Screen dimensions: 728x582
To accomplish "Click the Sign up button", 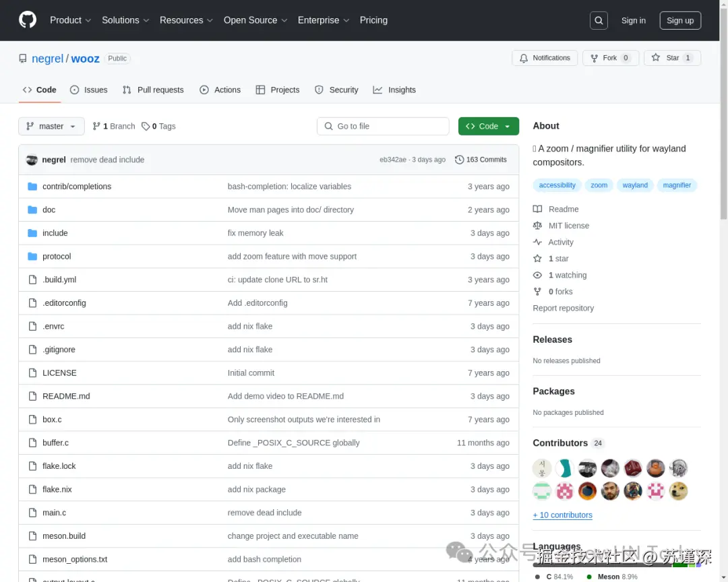I will (x=679, y=20).
